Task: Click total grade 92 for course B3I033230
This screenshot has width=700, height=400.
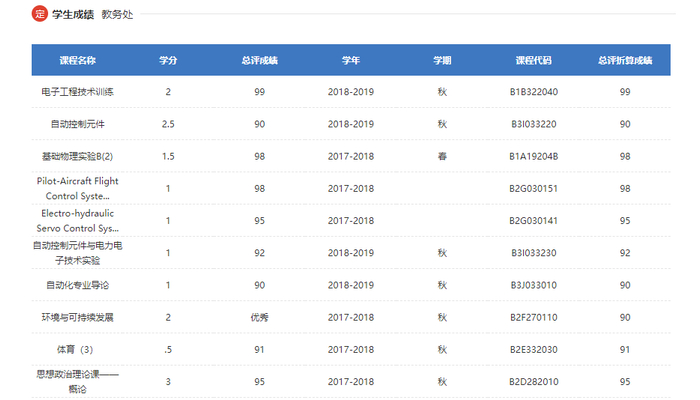Action: tap(259, 253)
